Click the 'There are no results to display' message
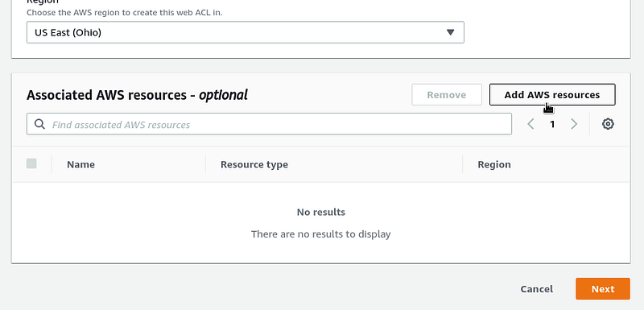The width and height of the screenshot is (644, 310). (x=320, y=234)
